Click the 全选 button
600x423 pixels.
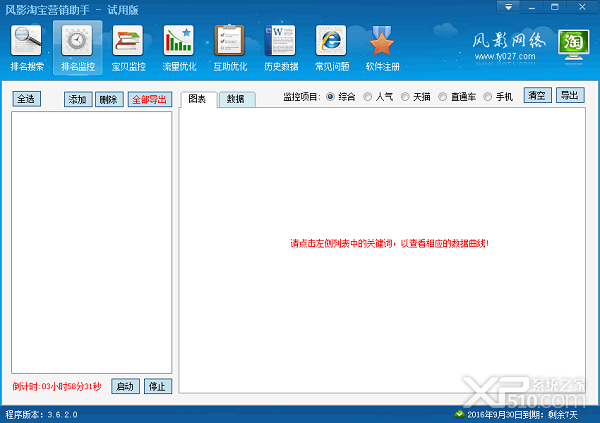coord(26,99)
